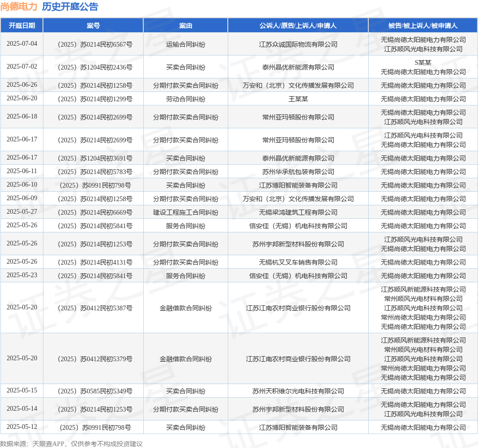
Task: Click plaintiff 王某某
Action: [x=298, y=99]
